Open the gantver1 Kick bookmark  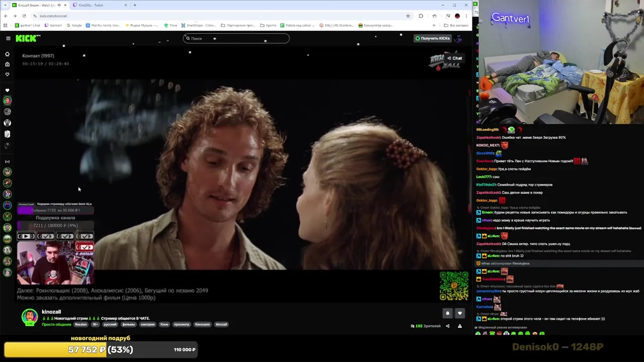coord(28,25)
